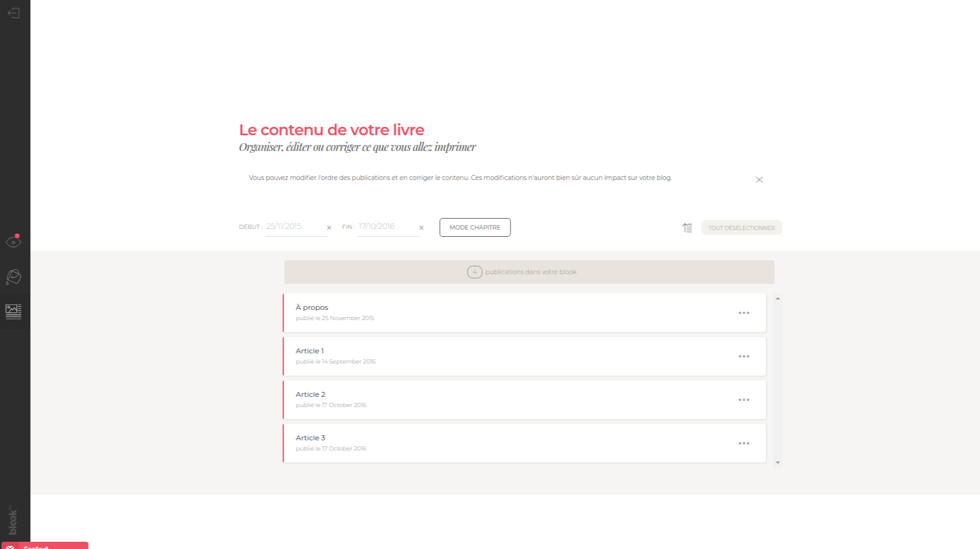Open the Contact mail widget
Viewport: 980px width, 549px height.
pyautogui.click(x=45, y=545)
